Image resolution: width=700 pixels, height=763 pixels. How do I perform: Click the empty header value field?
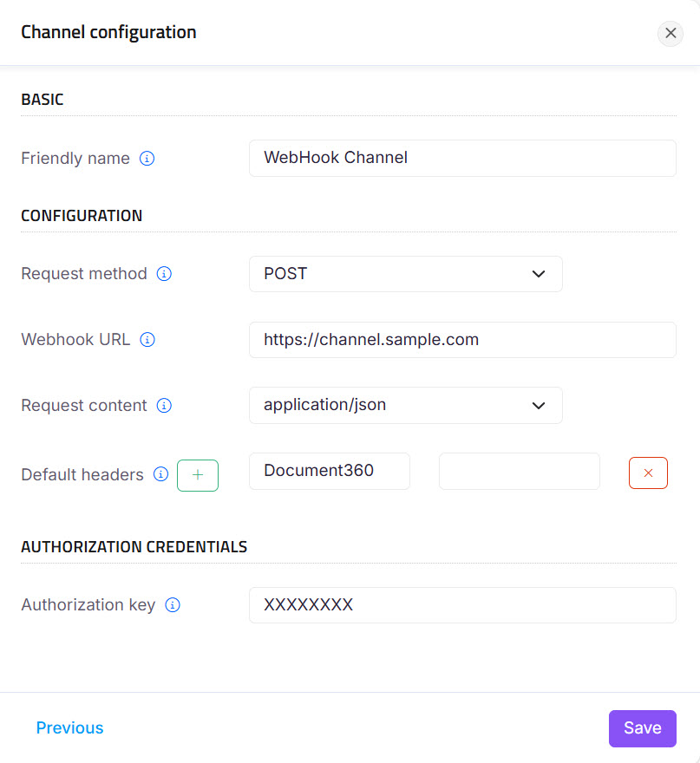click(519, 473)
